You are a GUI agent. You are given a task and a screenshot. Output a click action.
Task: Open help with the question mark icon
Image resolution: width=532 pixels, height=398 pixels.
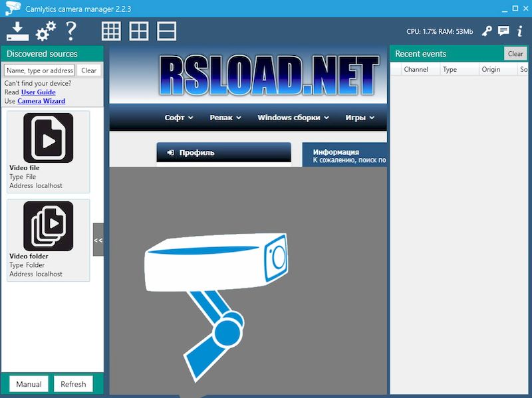pyautogui.click(x=71, y=31)
